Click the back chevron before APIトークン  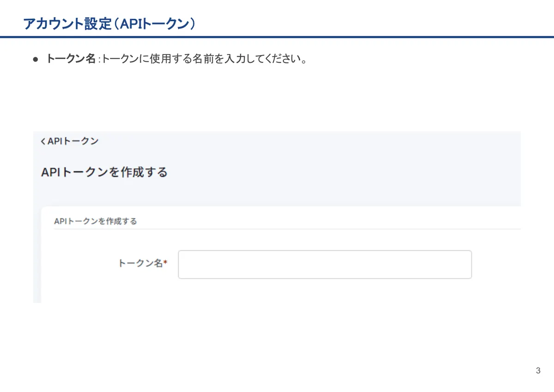43,142
